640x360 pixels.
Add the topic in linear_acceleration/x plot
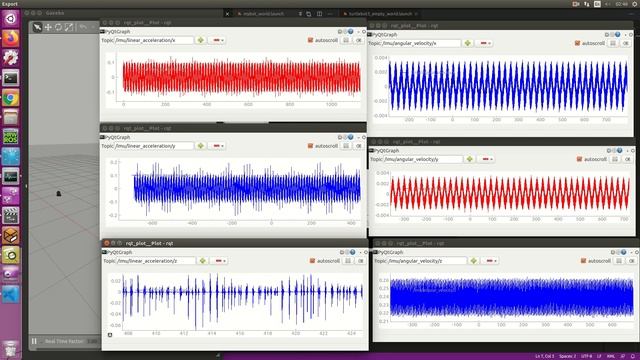[x=200, y=40]
